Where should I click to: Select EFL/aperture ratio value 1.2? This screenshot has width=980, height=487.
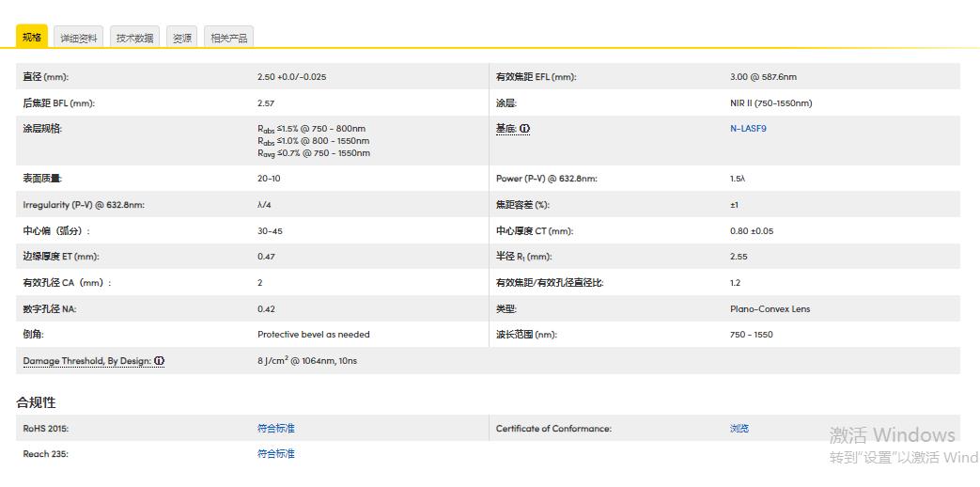(x=735, y=283)
